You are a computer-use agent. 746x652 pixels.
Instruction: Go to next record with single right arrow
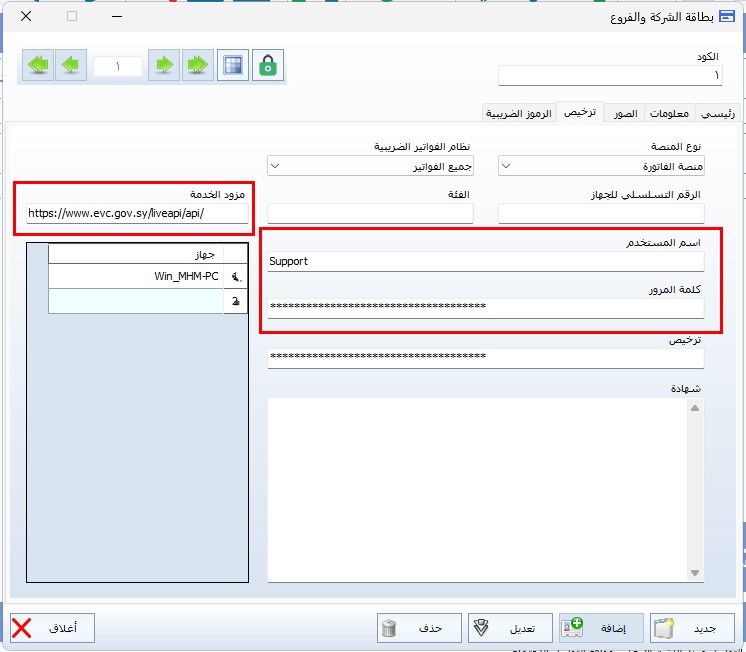click(165, 65)
